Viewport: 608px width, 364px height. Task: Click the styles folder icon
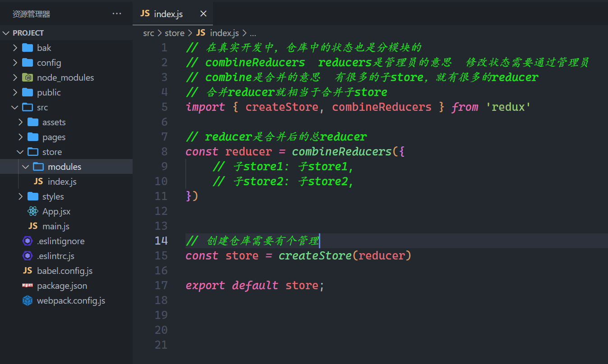click(x=33, y=196)
